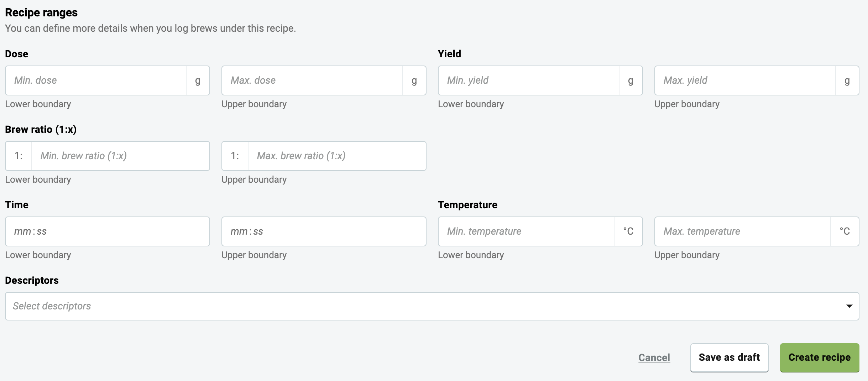Screen dimensions: 868x381
Task: Click the lower boundary time mm:ss field
Action: 108,231
